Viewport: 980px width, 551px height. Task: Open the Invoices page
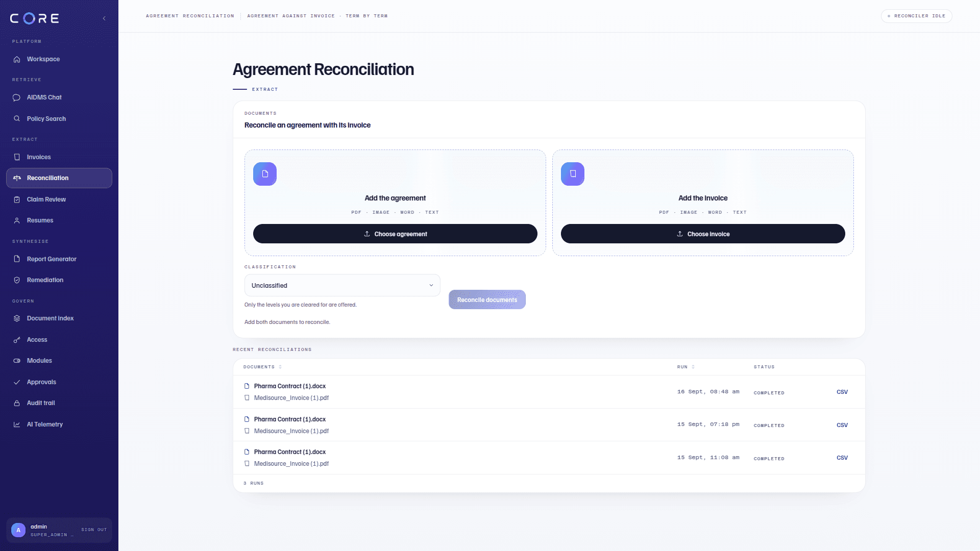pos(59,157)
